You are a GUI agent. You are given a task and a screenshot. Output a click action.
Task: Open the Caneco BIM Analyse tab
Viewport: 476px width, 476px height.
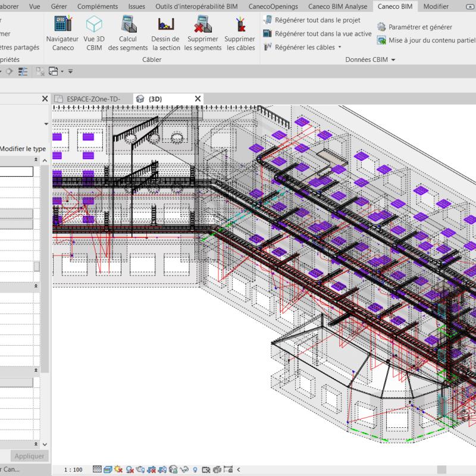pyautogui.click(x=337, y=7)
